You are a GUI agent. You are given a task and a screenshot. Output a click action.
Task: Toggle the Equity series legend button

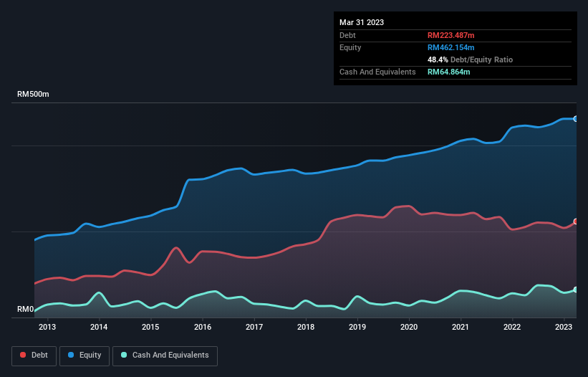85,355
